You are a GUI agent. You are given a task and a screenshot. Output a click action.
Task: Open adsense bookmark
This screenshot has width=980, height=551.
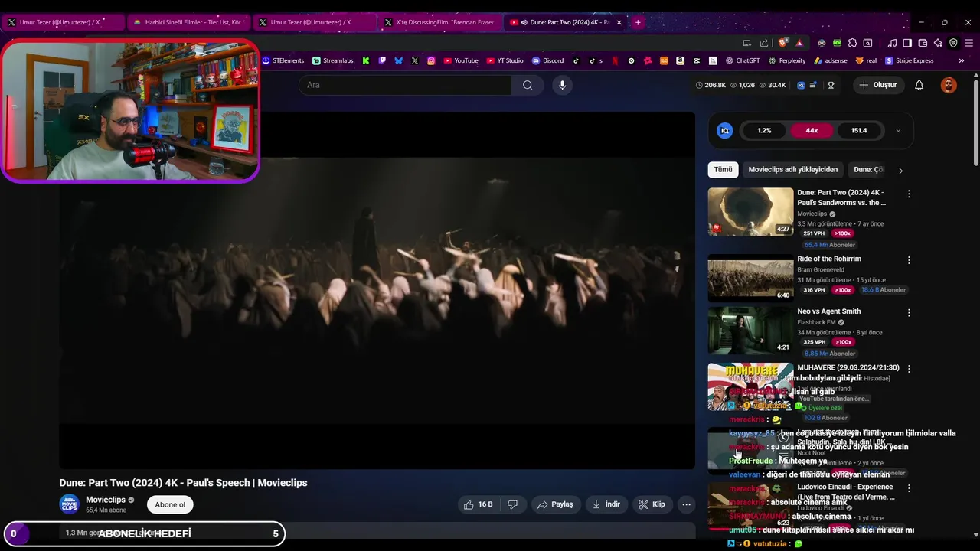tap(831, 60)
